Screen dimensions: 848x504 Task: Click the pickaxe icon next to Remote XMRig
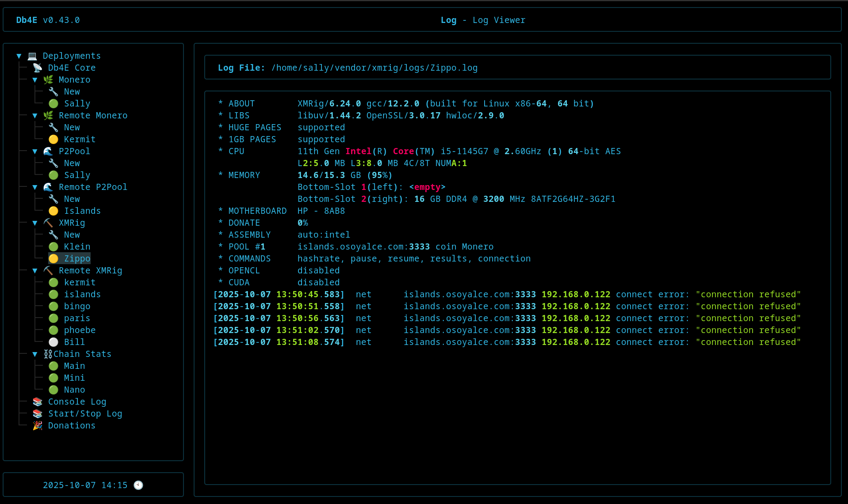(48, 270)
